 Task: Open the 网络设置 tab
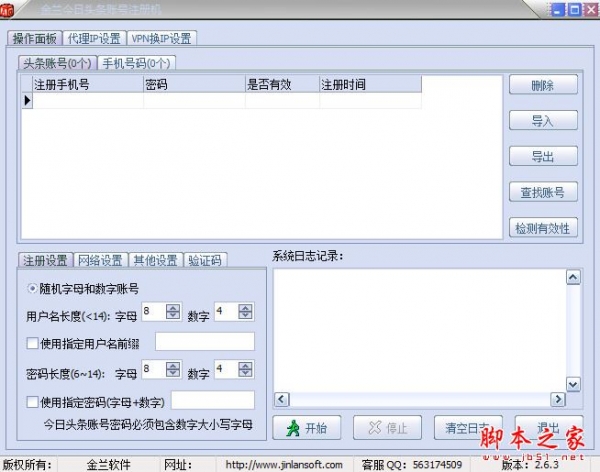[100, 260]
